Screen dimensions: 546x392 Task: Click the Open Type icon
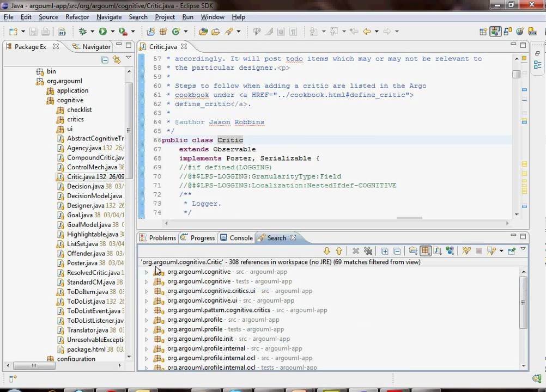click(203, 32)
